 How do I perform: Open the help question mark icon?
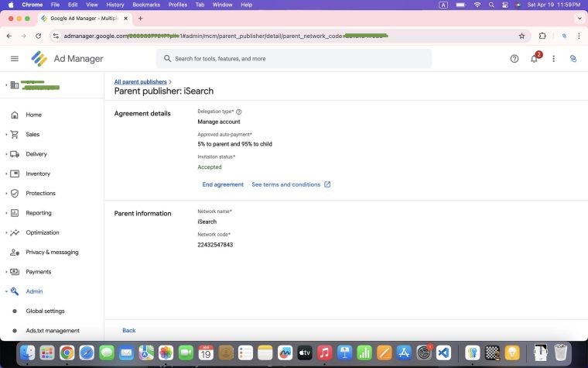point(514,59)
